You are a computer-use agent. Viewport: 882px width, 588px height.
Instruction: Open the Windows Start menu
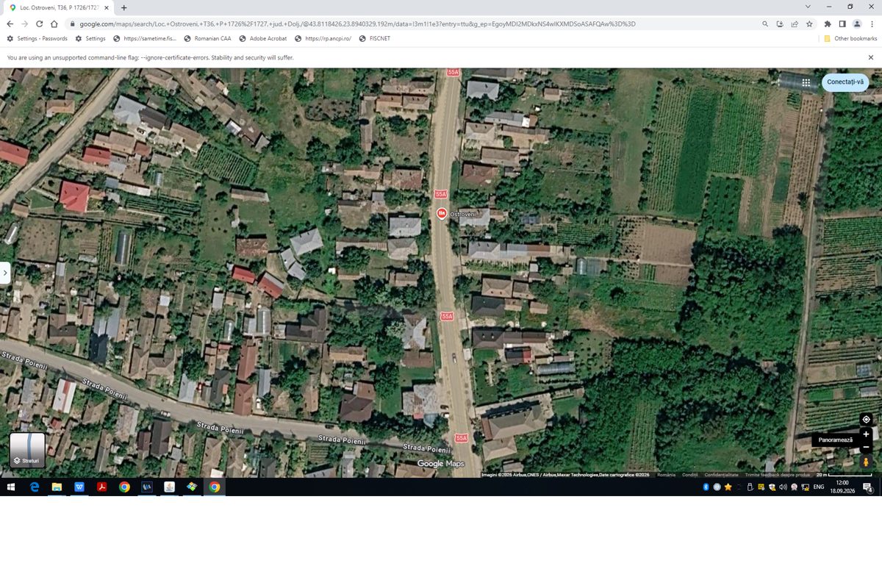click(x=11, y=487)
